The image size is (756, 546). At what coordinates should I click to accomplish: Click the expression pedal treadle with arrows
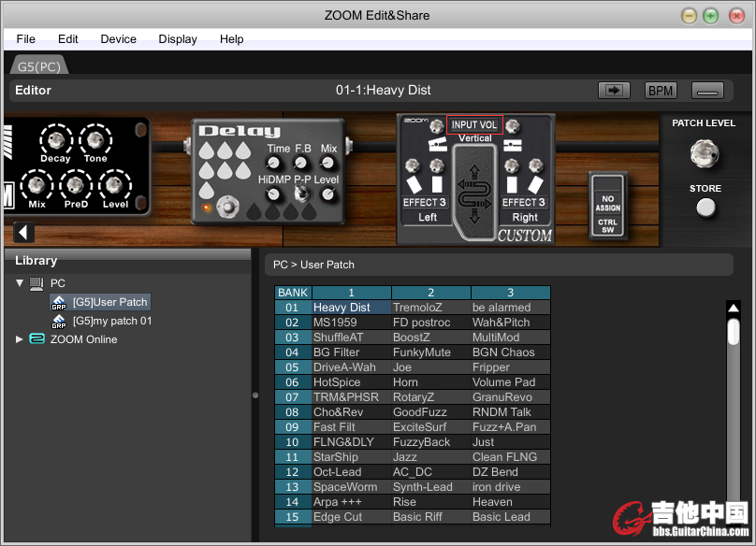(475, 193)
